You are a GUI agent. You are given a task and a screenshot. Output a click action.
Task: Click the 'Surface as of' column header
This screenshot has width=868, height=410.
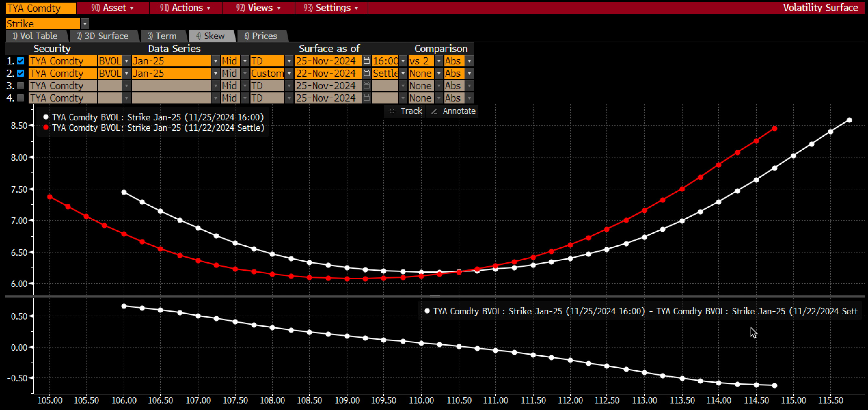[x=329, y=49]
